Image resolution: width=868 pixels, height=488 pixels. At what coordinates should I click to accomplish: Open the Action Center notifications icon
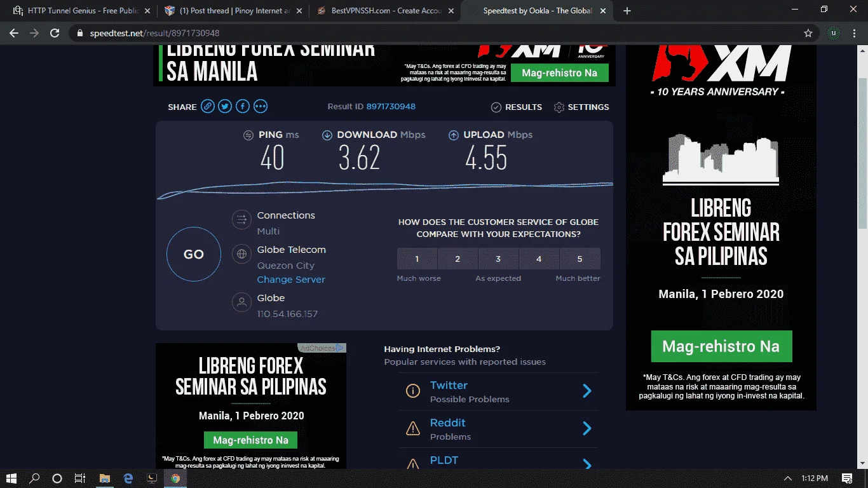(847, 478)
